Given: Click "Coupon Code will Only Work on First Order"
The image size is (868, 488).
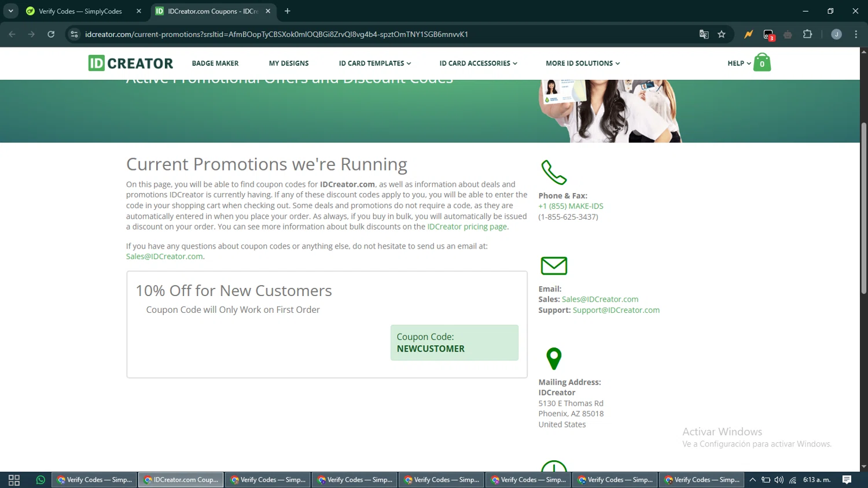Looking at the screenshot, I should pos(233,310).
